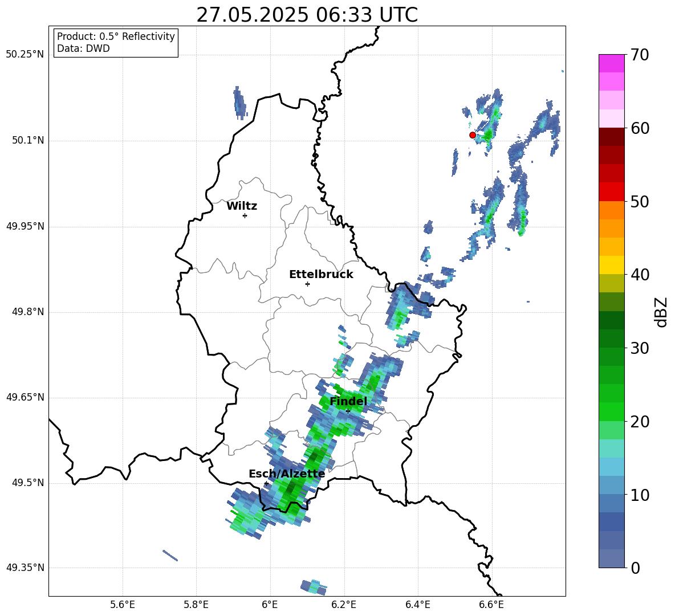Click the 50.1°N latitude label
675x616 pixels.
(x=27, y=140)
